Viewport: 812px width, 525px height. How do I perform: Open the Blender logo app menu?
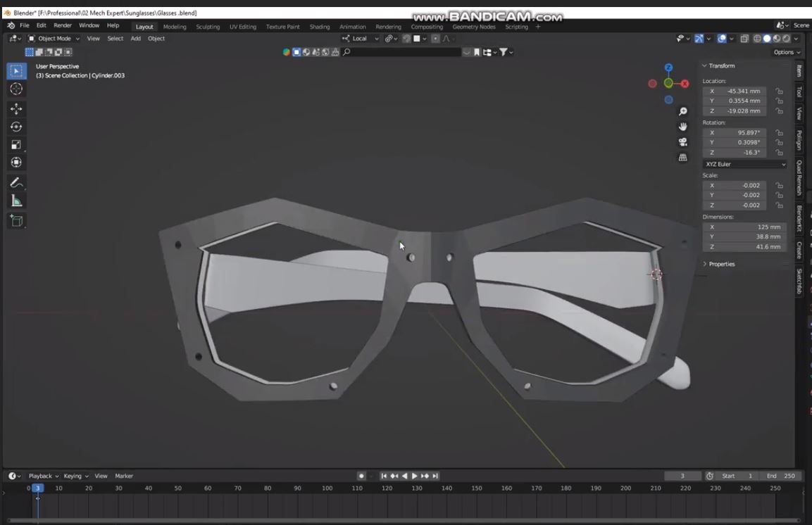[11, 25]
